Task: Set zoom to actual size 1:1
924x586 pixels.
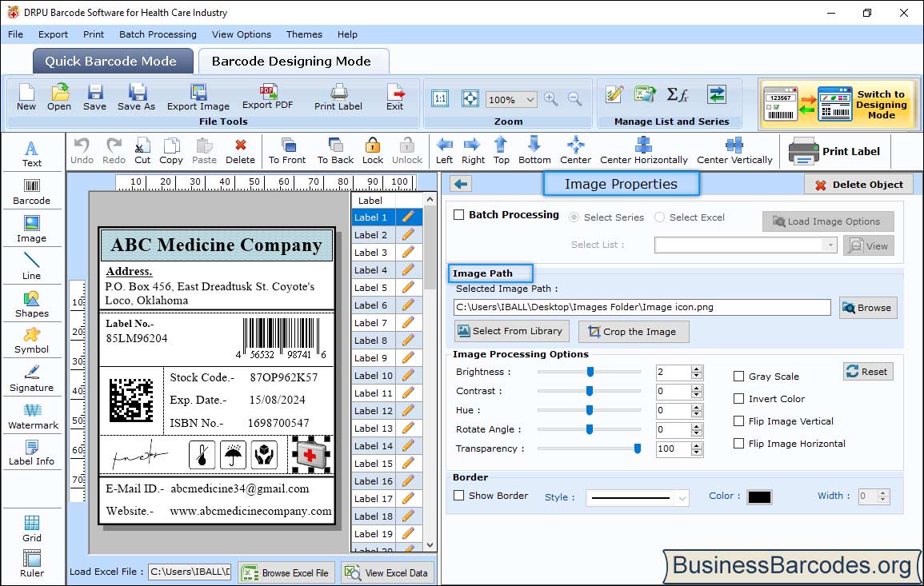Action: (440, 99)
